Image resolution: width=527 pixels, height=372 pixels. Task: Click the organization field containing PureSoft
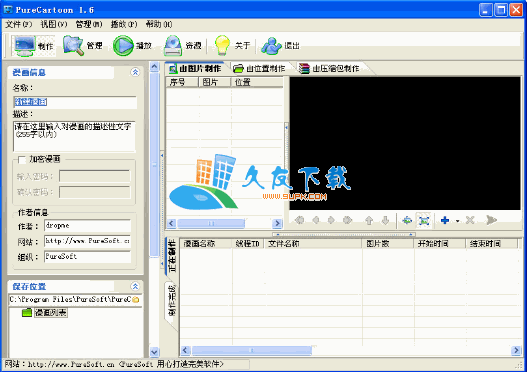coord(87,257)
